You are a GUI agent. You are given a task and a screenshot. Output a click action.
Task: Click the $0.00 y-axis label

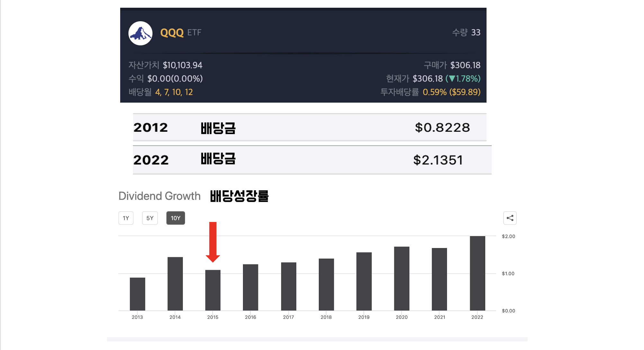tap(508, 311)
